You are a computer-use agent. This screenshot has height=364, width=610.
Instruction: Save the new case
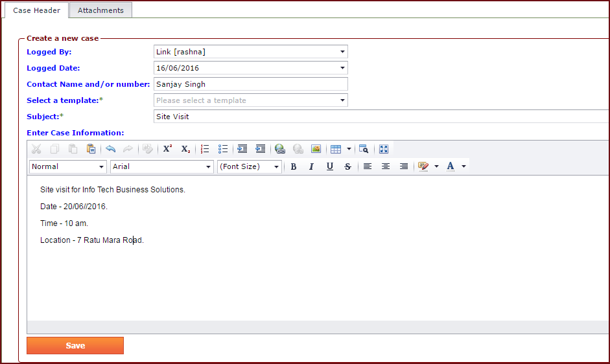click(x=75, y=346)
